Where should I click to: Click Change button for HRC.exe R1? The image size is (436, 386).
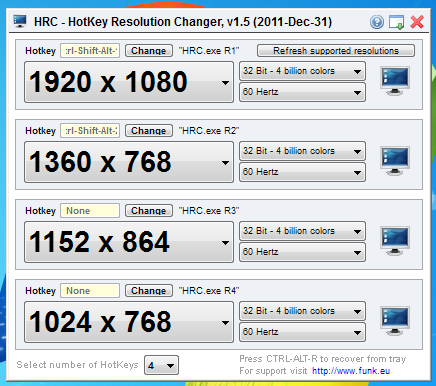pyautogui.click(x=149, y=51)
